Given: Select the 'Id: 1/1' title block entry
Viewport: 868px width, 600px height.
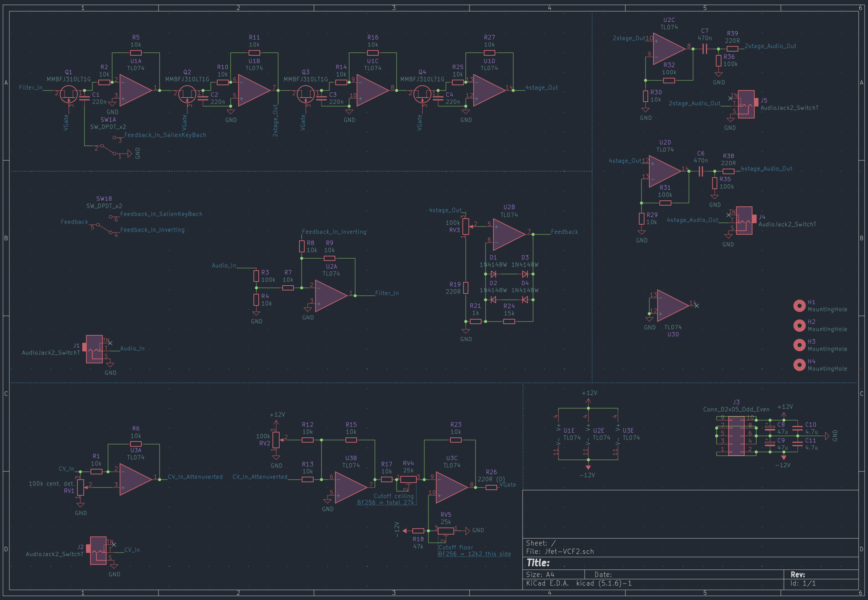Looking at the screenshot, I should click(803, 584).
